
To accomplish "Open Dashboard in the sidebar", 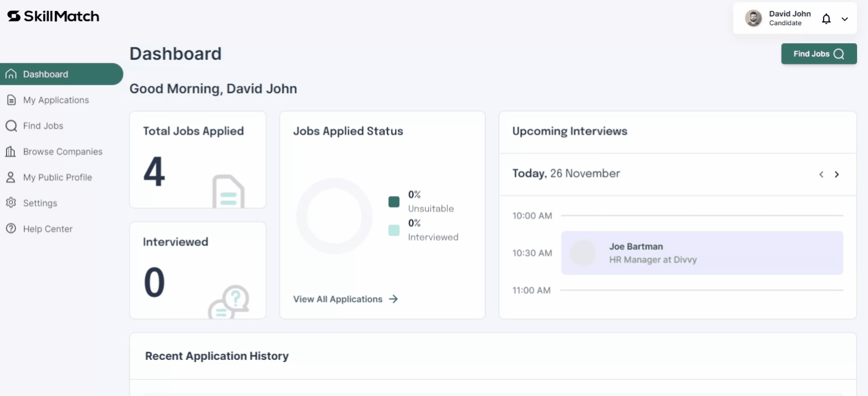I will pyautogui.click(x=61, y=74).
